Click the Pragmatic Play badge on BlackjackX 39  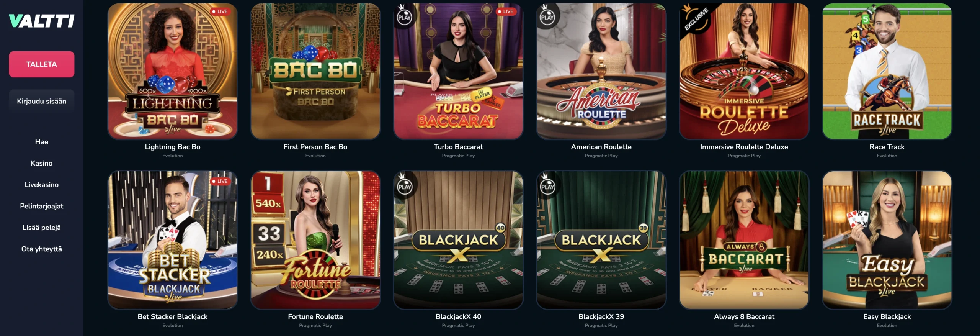(x=547, y=186)
